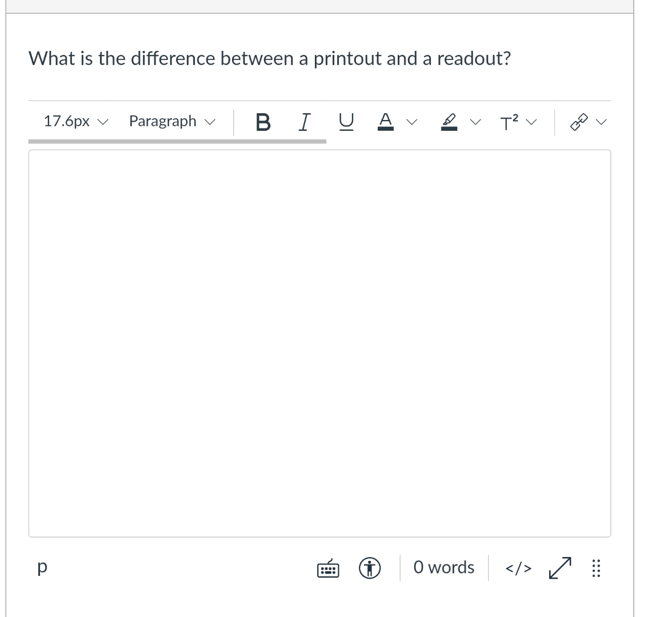The height and width of the screenshot is (617, 672).
Task: Expand the text color options chevron
Action: (x=411, y=121)
